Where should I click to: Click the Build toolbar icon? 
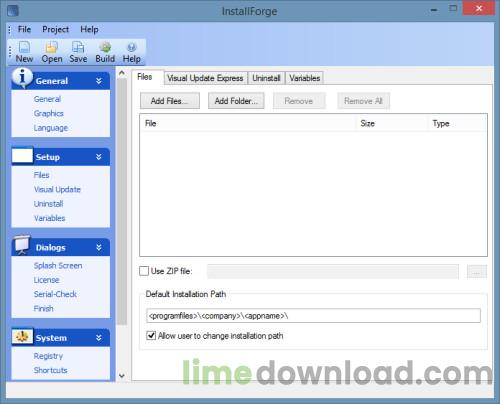[x=105, y=47]
